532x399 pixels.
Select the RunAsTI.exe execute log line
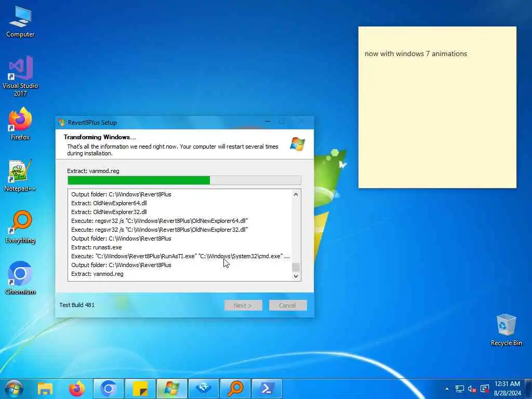(180, 256)
